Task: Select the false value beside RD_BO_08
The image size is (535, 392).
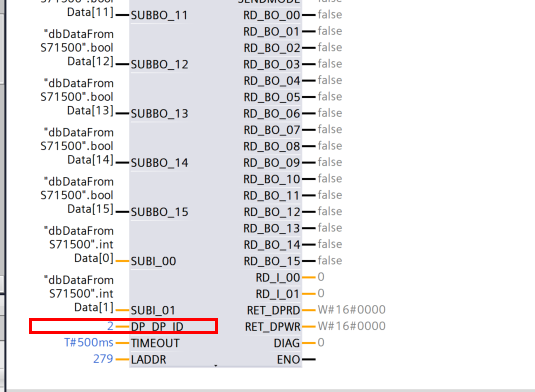Action: click(330, 146)
